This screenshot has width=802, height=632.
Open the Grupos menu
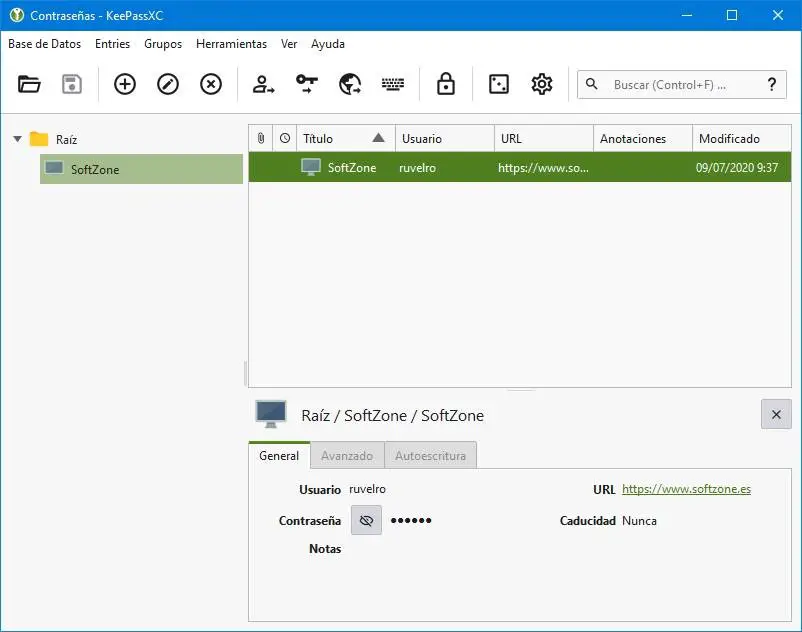[x=163, y=44]
